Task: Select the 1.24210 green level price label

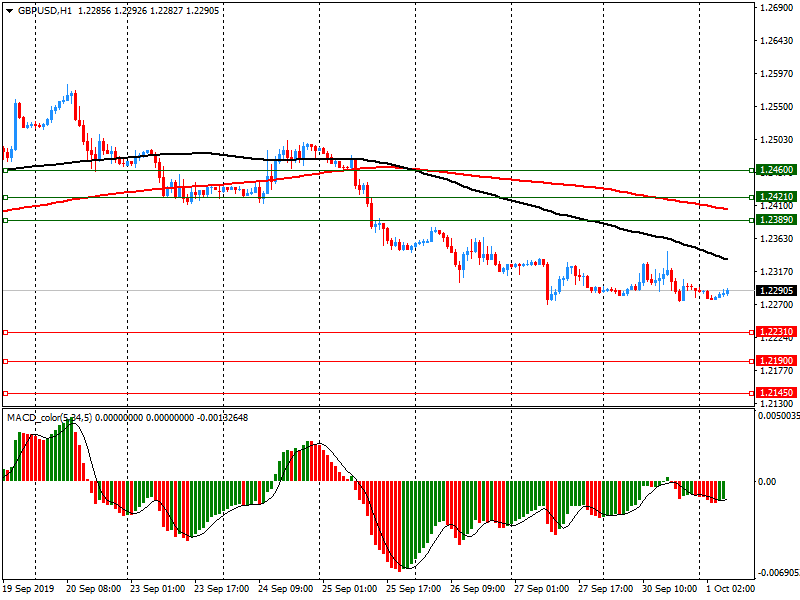Action: click(776, 196)
